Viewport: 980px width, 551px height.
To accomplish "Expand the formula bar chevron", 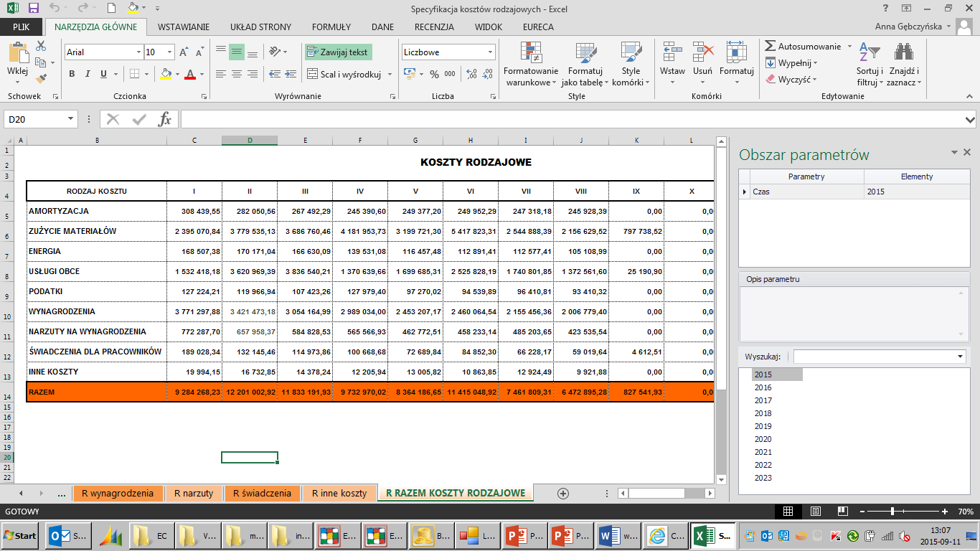I will pos(971,119).
